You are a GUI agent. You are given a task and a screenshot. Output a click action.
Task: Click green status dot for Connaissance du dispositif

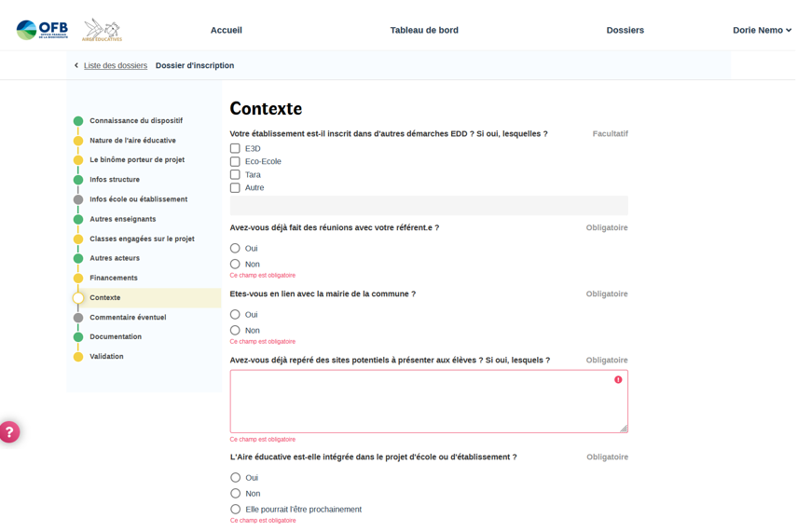click(x=78, y=121)
